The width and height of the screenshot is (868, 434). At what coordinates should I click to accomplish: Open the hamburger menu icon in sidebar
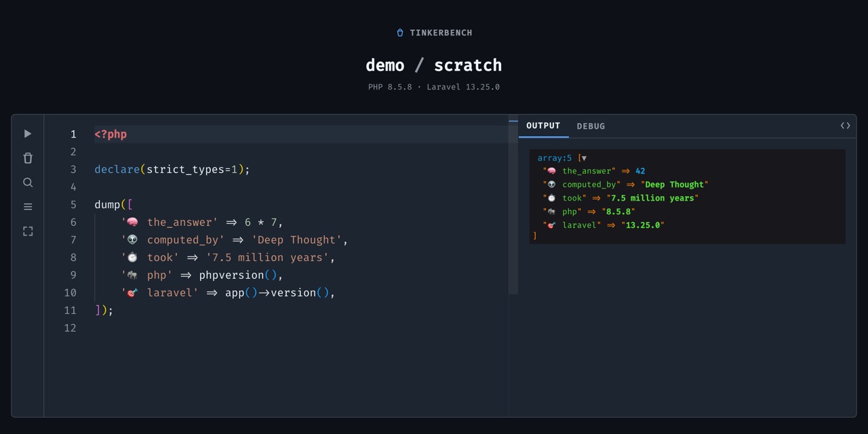click(28, 207)
